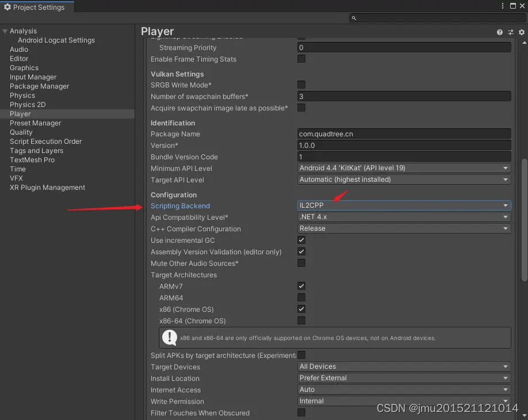Click the presets slider icon in Player header

click(x=510, y=32)
